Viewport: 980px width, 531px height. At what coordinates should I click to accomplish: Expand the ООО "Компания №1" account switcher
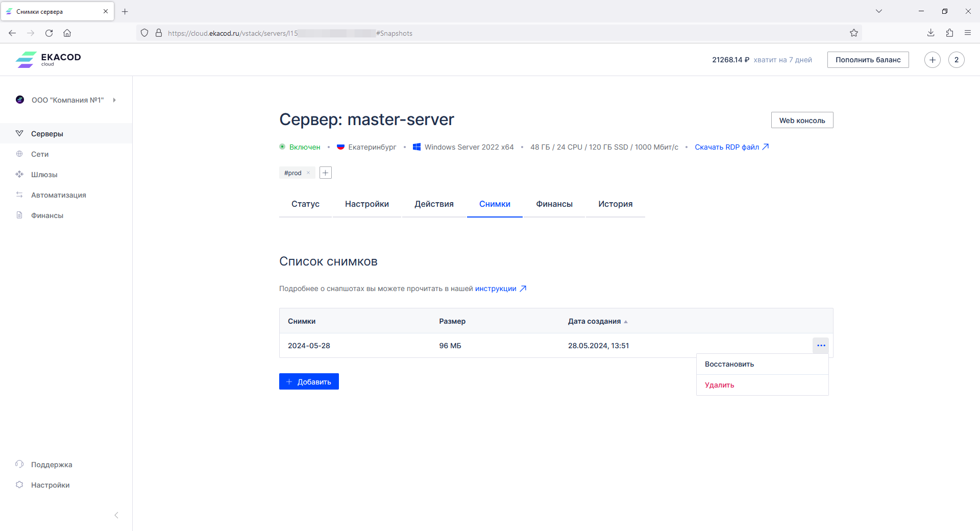[66, 100]
